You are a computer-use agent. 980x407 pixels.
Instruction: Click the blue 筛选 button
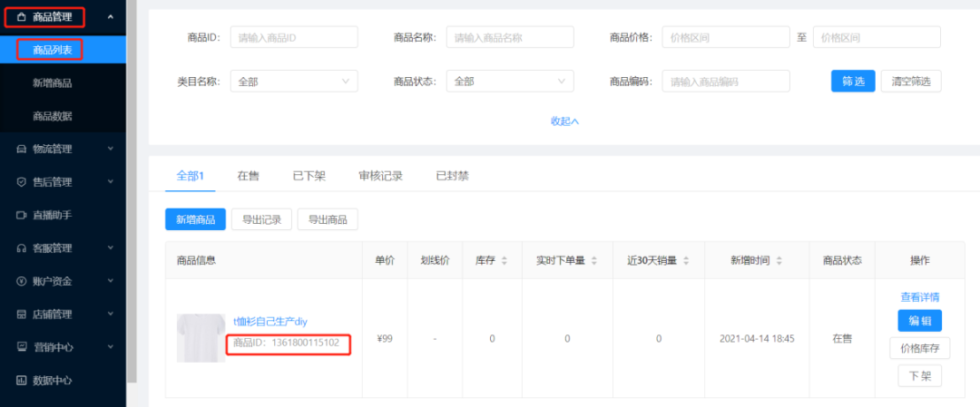click(853, 82)
